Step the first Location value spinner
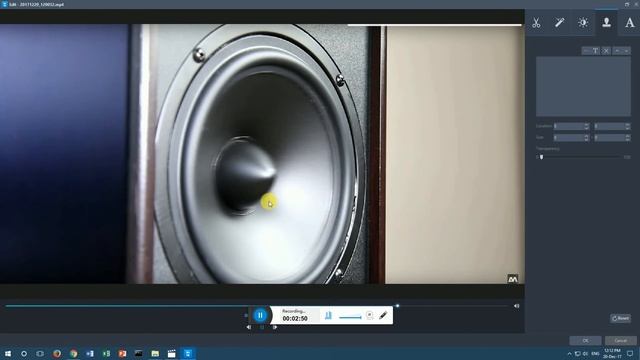The width and height of the screenshot is (640, 360). pyautogui.click(x=587, y=127)
